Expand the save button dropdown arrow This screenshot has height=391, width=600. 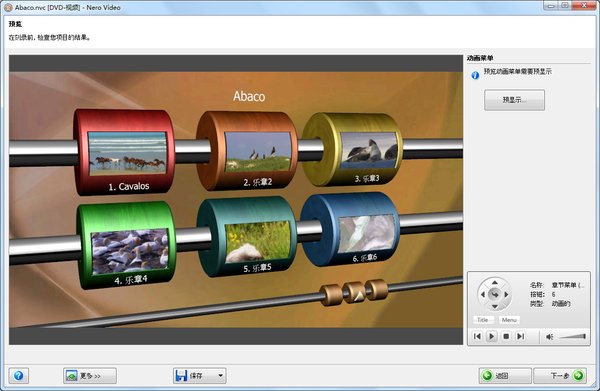coord(221,376)
